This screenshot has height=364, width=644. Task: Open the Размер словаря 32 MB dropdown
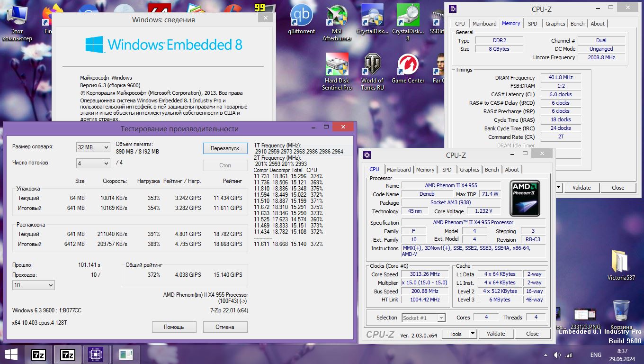coord(93,147)
